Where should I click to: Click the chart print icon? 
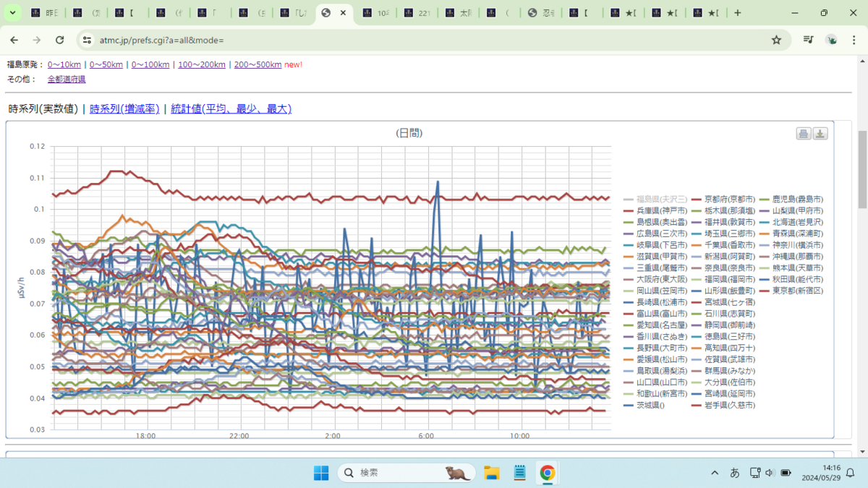804,134
